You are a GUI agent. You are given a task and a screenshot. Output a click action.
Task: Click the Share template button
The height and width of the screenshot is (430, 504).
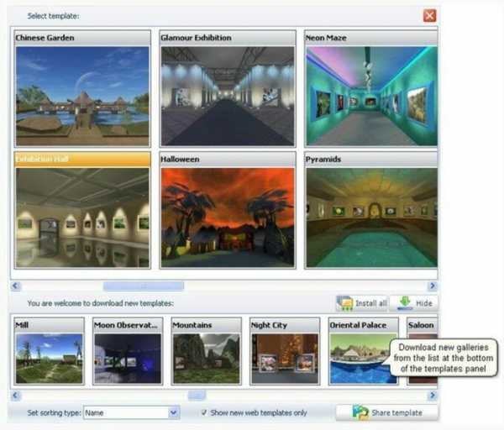coord(386,412)
